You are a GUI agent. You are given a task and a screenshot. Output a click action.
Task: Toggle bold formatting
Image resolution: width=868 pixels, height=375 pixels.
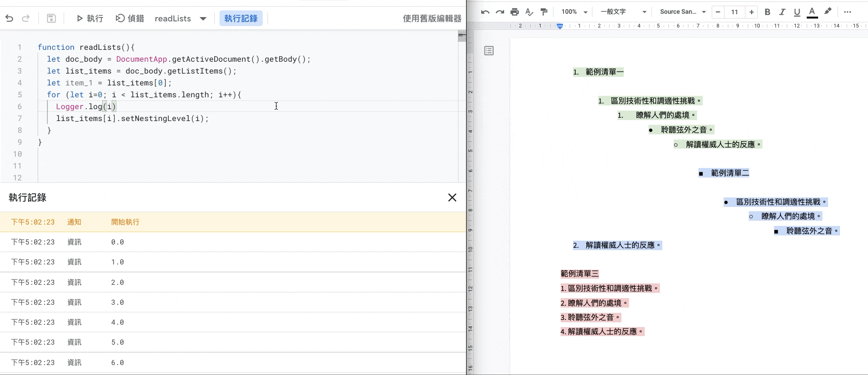coord(767,12)
